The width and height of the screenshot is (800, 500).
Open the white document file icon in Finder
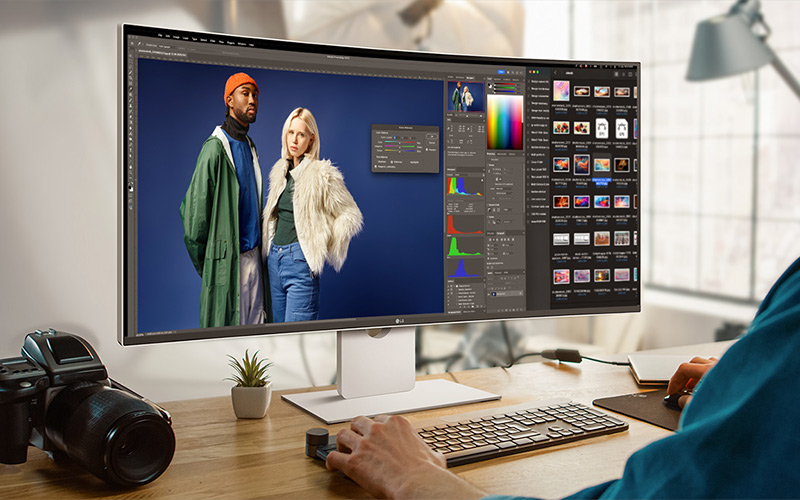point(602,128)
